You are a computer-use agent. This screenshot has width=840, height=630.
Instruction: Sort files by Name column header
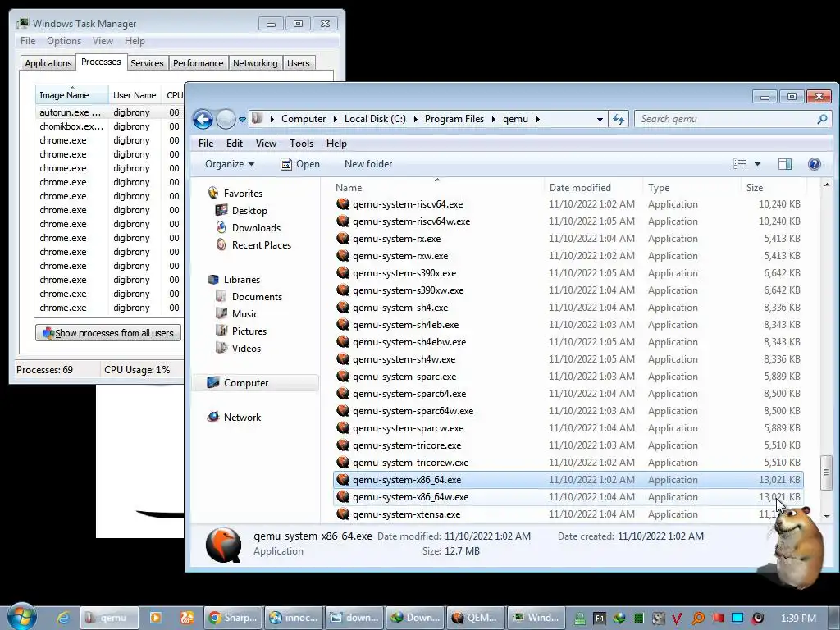point(436,188)
